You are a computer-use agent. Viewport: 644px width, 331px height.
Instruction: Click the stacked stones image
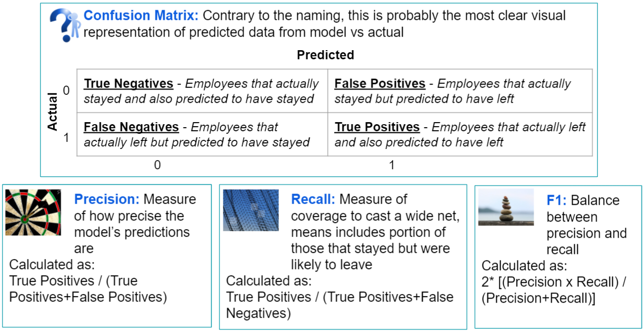[x=506, y=207]
